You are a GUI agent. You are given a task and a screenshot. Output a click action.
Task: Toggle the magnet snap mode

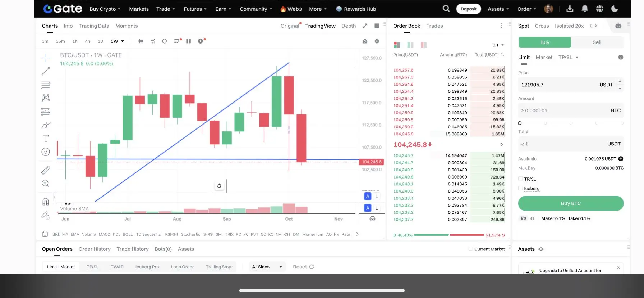coord(46,202)
